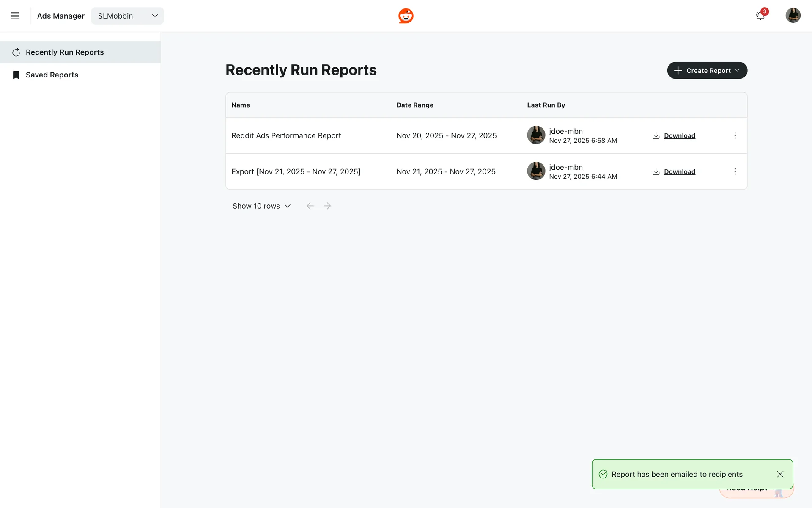Dismiss the report emailed notification
Screen dimensions: 812x508
tap(780, 474)
